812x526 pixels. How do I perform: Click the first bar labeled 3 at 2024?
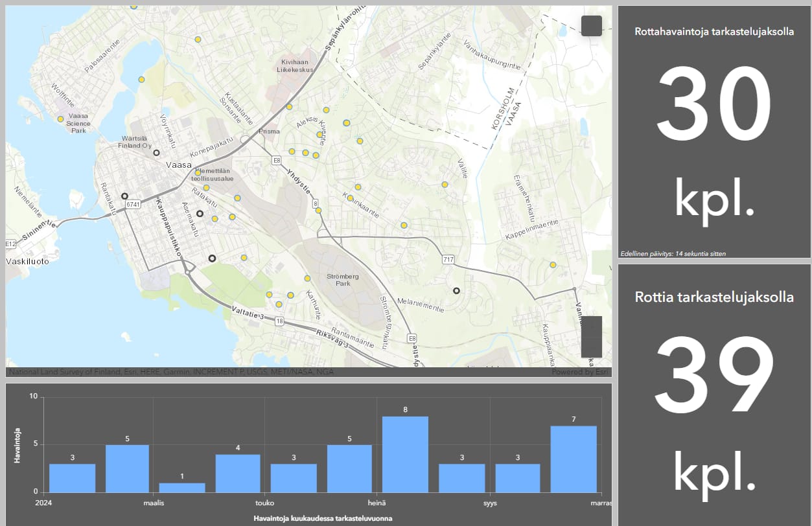click(x=73, y=477)
